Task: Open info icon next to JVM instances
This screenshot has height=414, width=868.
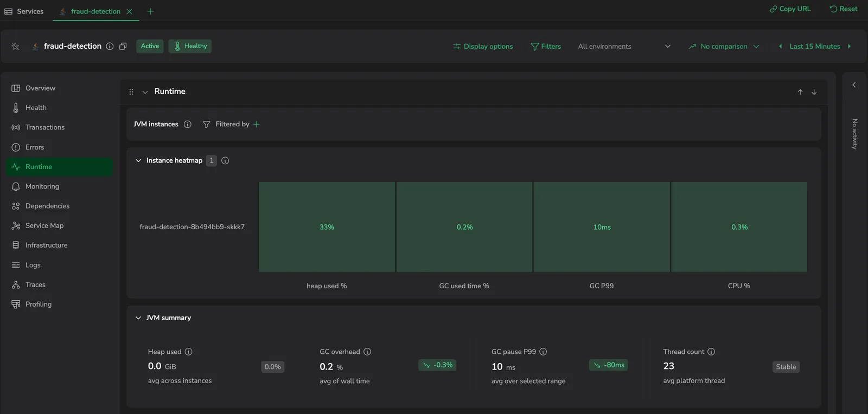Action: click(x=188, y=124)
